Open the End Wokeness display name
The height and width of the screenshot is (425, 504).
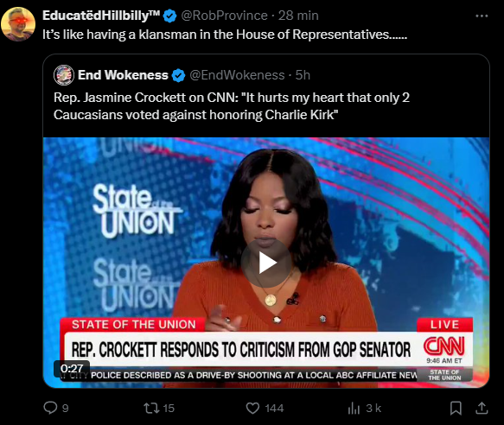point(123,75)
